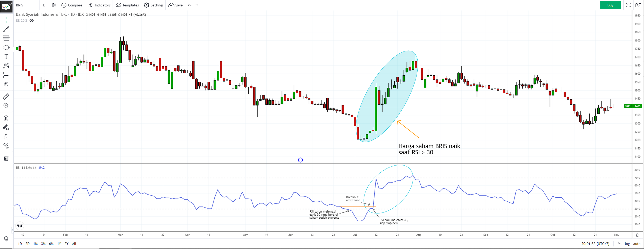
Task: Edit the BRIS symbol search field
Action: 26,5
